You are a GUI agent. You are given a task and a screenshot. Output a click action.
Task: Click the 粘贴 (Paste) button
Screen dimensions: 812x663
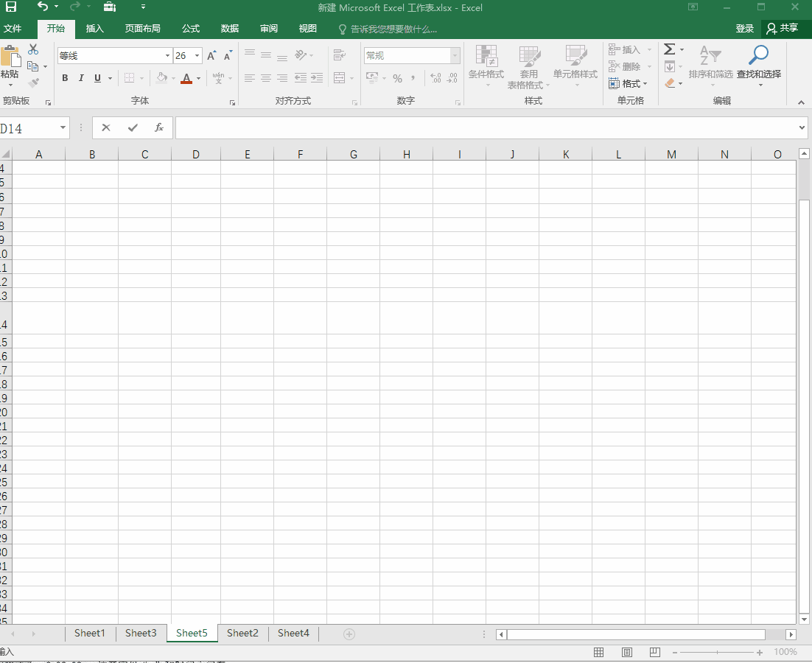tap(10, 66)
